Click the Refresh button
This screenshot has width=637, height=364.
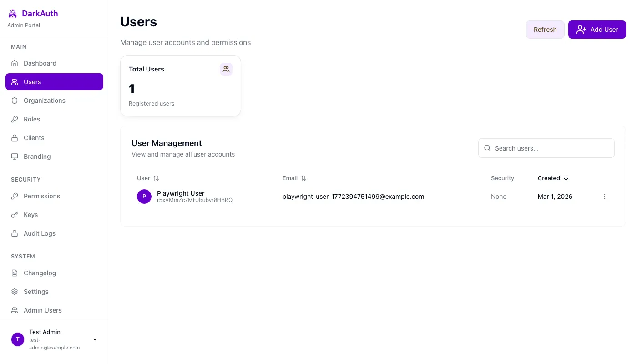[545, 29]
